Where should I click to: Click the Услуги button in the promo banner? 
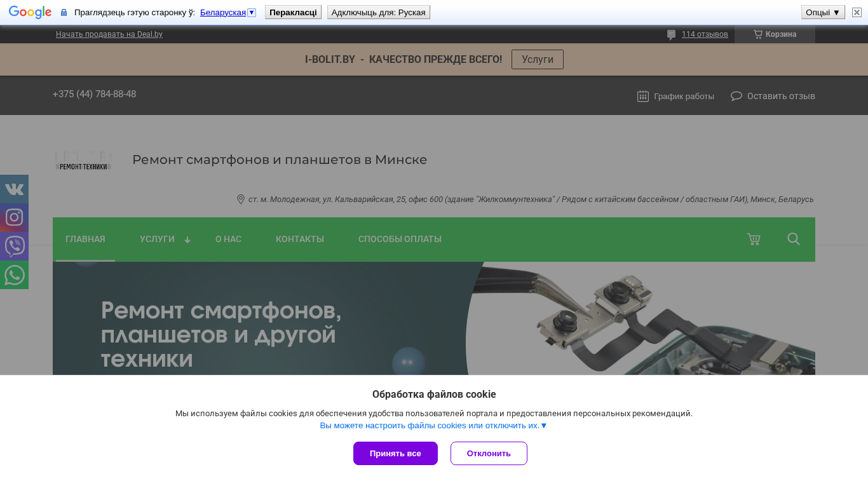[x=538, y=59]
